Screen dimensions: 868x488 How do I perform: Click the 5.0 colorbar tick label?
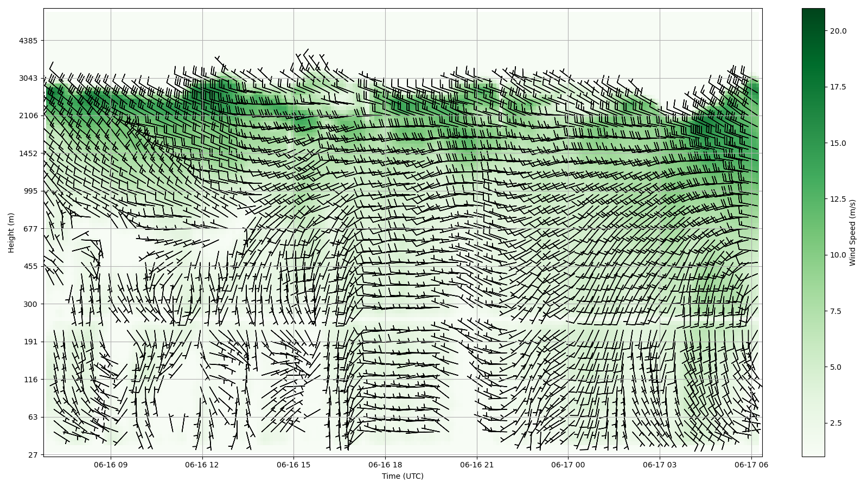[x=835, y=367]
